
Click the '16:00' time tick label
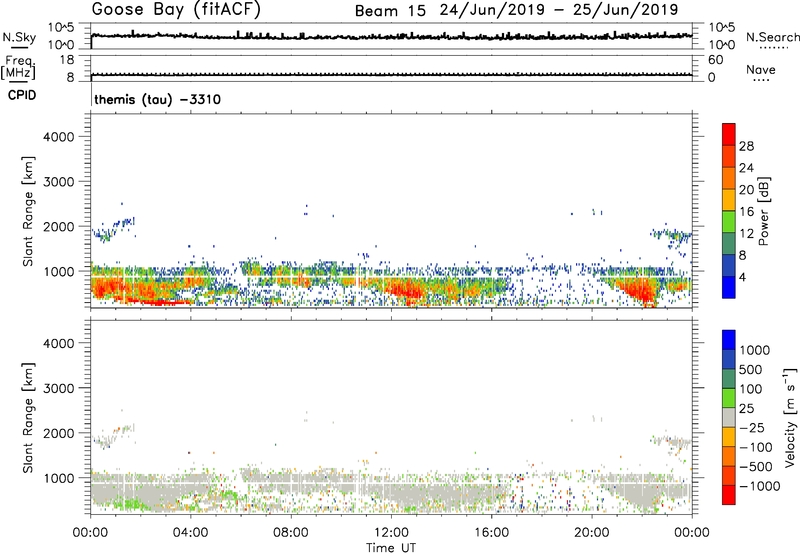pyautogui.click(x=491, y=533)
